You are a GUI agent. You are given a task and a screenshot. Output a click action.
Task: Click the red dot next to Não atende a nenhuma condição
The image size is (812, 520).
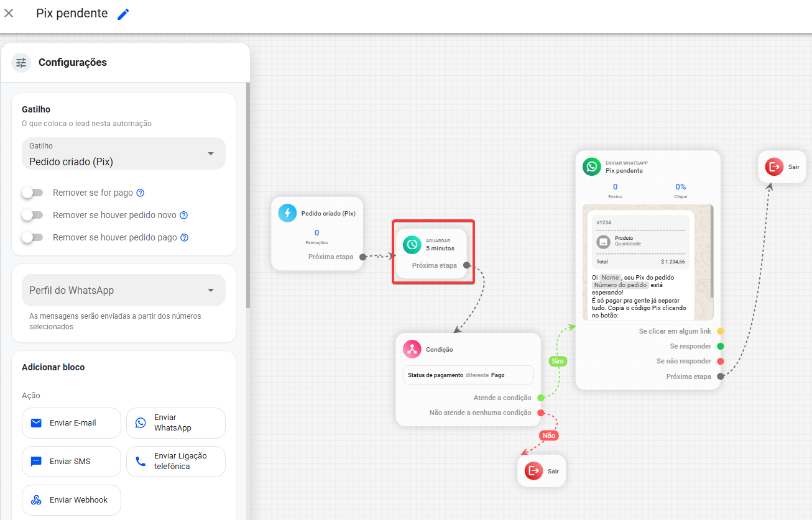click(x=540, y=413)
